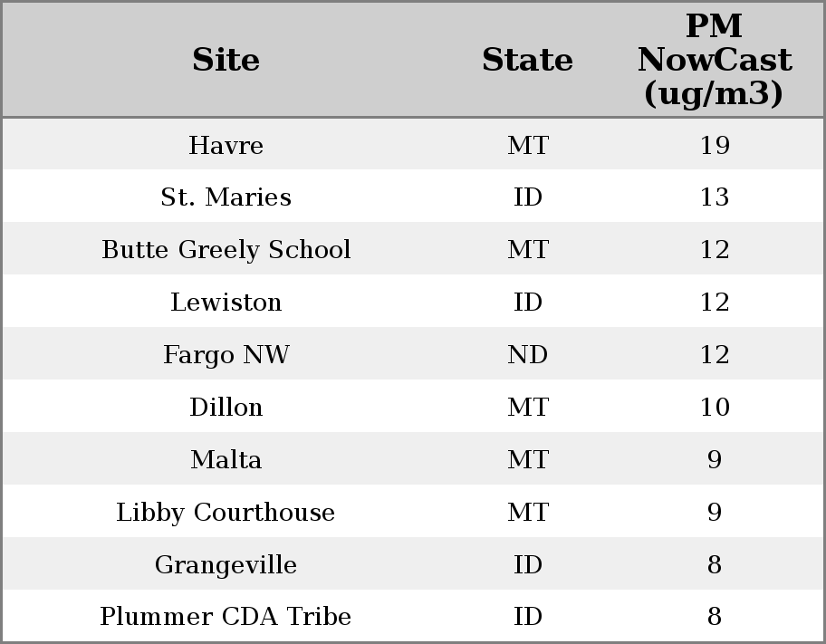Click the ID state cell in Lewiston row
Image resolution: width=826 pixels, height=644 pixels.
click(527, 303)
